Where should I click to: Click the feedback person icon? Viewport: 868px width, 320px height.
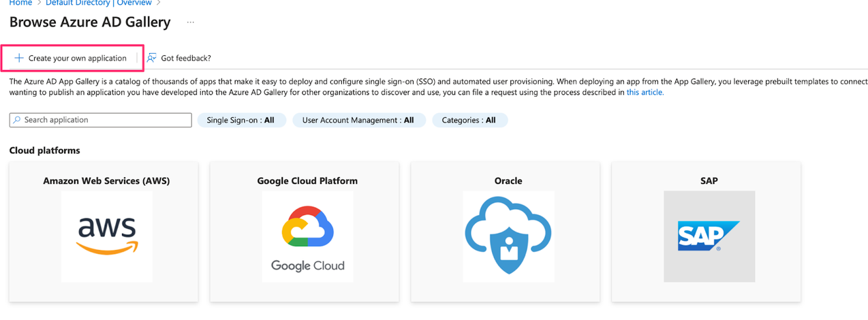click(x=152, y=59)
